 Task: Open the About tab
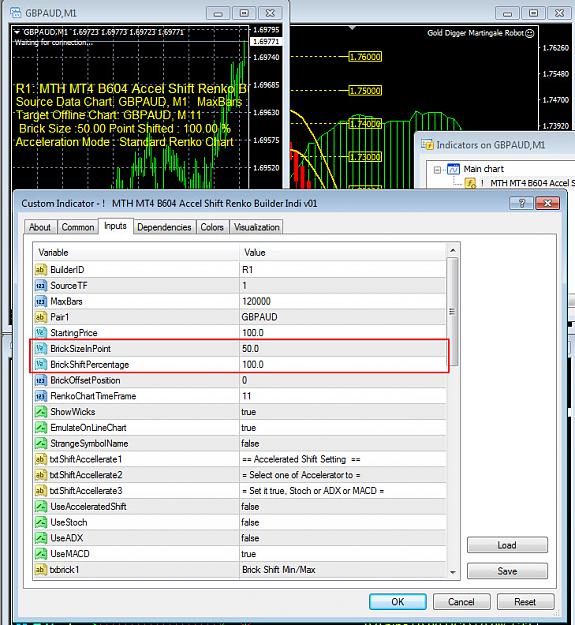coord(40,227)
